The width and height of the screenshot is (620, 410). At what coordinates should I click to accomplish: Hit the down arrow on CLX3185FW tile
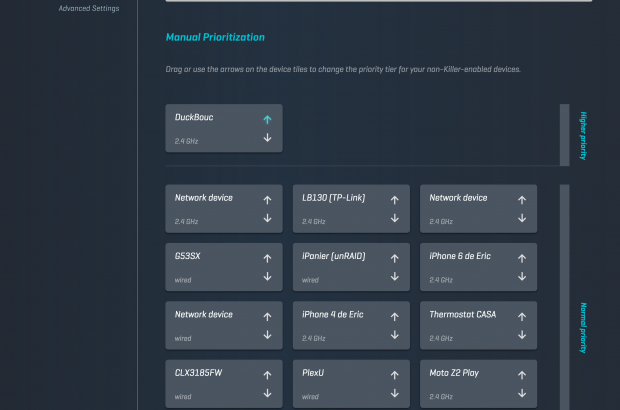pyautogui.click(x=267, y=393)
